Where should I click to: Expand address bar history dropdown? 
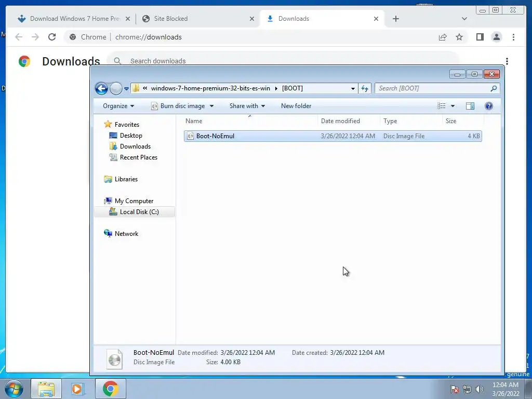353,88
